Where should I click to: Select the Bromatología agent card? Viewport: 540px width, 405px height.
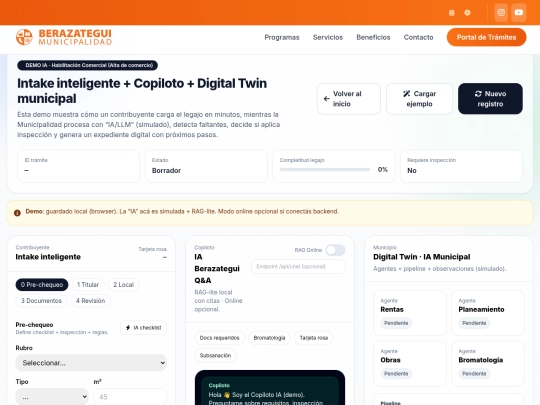(488, 364)
